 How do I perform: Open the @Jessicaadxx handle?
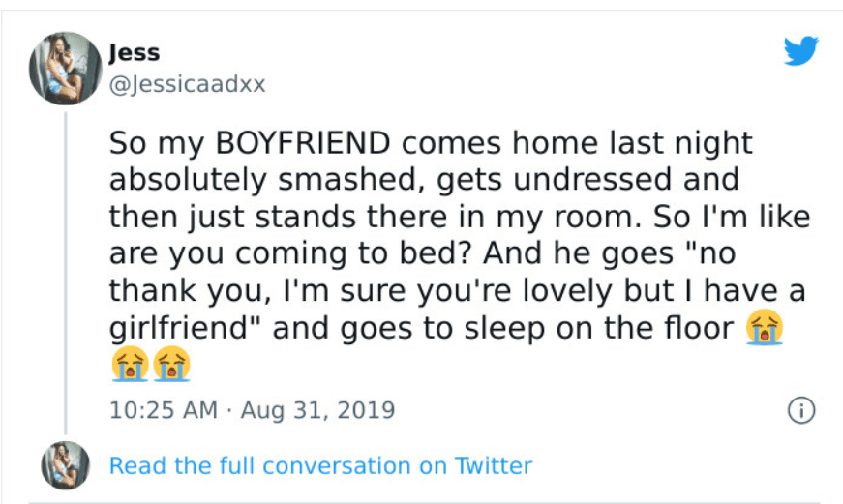coord(187,84)
